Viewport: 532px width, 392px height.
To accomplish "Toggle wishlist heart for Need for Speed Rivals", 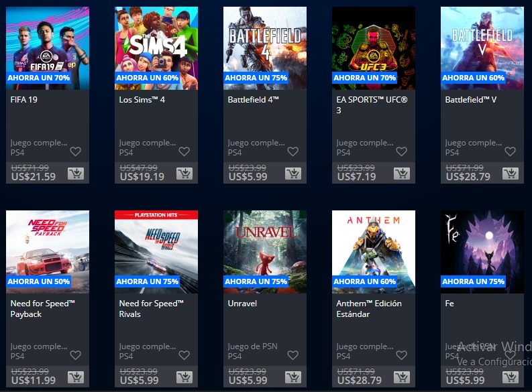I will (184, 354).
